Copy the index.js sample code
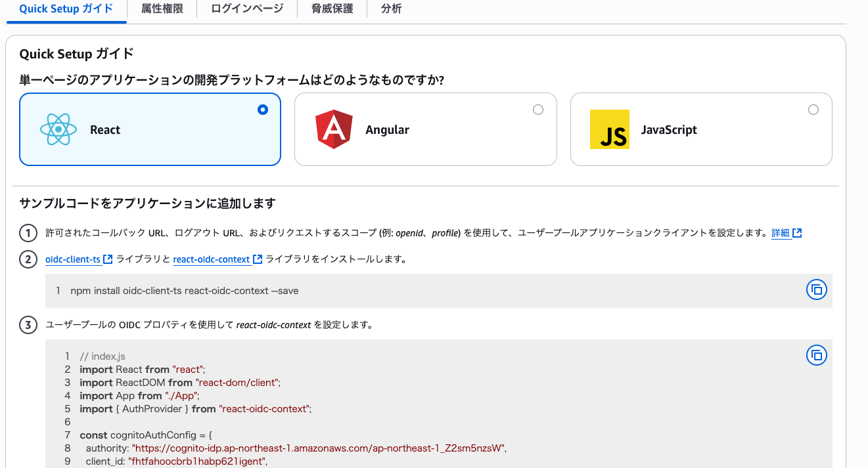 click(816, 355)
